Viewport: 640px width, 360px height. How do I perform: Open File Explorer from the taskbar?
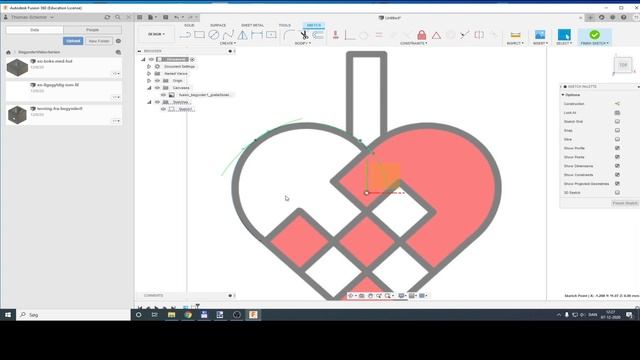[x=171, y=315]
